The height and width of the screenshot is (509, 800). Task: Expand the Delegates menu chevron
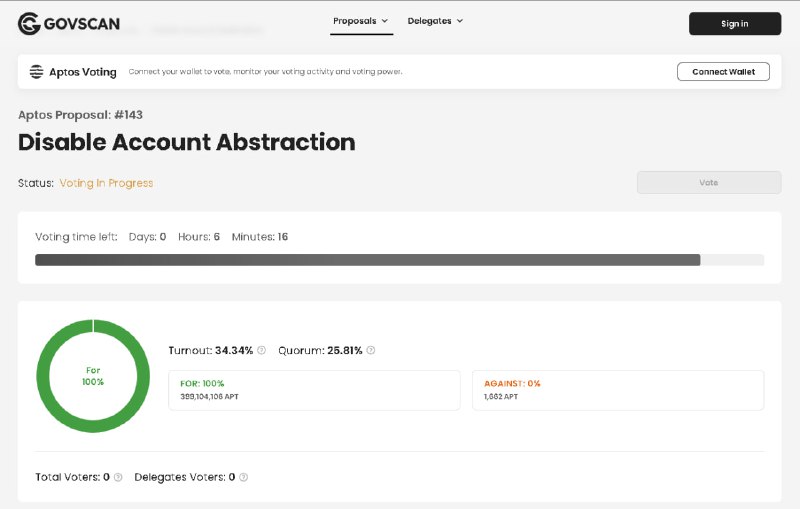(x=460, y=21)
